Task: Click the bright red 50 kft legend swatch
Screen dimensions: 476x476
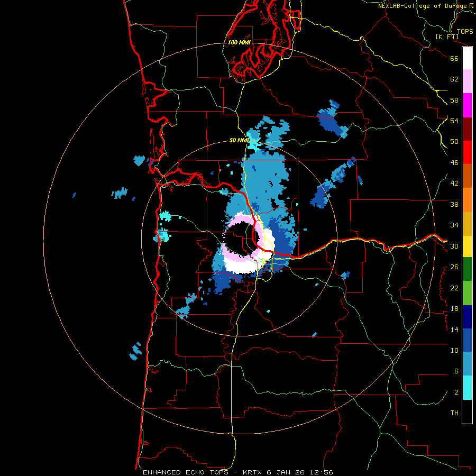Action: pos(467,152)
